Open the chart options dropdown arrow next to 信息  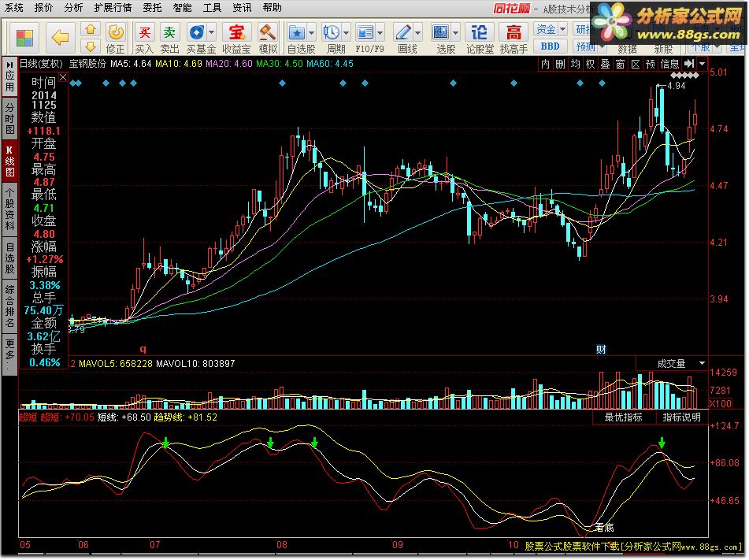point(702,64)
